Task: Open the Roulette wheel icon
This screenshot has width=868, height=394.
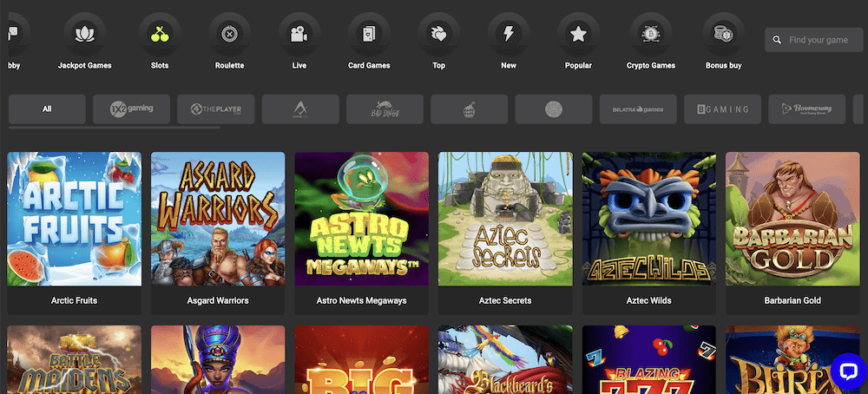Action: 230,34
